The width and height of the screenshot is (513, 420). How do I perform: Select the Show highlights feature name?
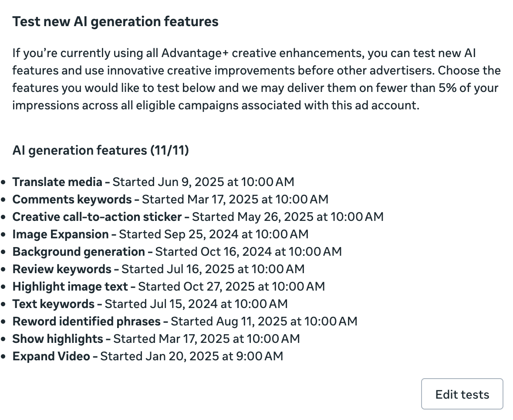(57, 339)
